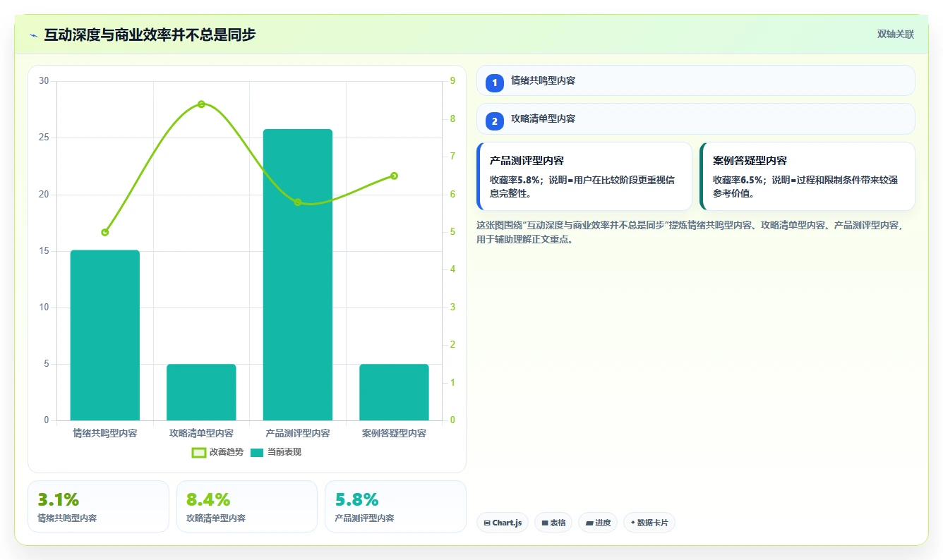
Task: Click the title 互动深度与商业效率并不总是同步
Action: click(150, 35)
